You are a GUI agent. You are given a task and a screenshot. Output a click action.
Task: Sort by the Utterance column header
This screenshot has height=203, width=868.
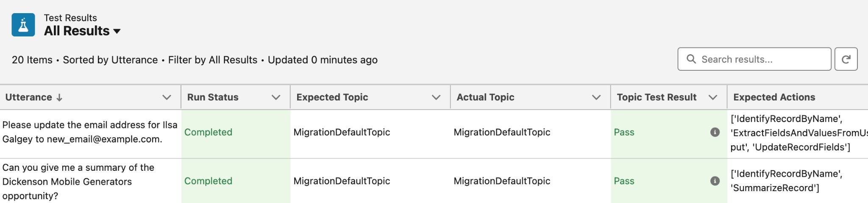click(x=29, y=97)
